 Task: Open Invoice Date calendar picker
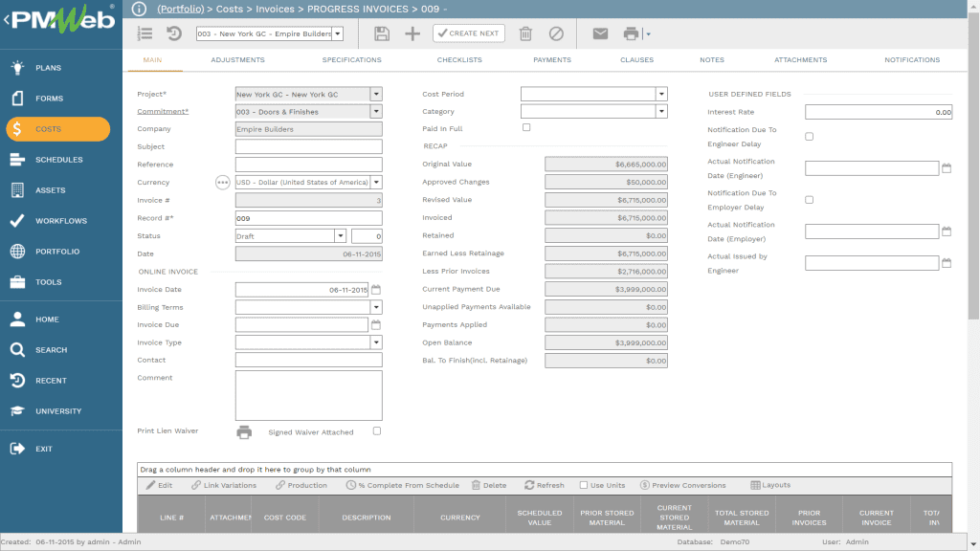[376, 290]
